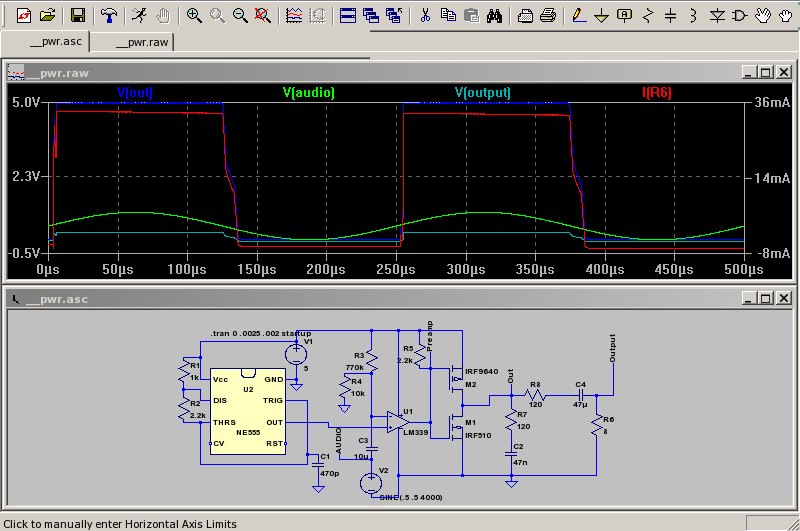Viewport: 800px width, 531px height.
Task: Select the IRF9640 transistor label
Action: click(x=481, y=371)
